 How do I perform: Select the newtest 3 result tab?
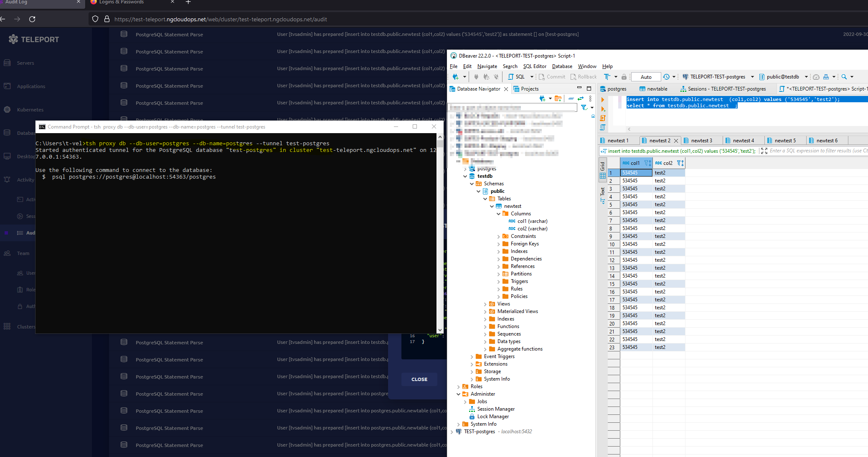coord(702,141)
